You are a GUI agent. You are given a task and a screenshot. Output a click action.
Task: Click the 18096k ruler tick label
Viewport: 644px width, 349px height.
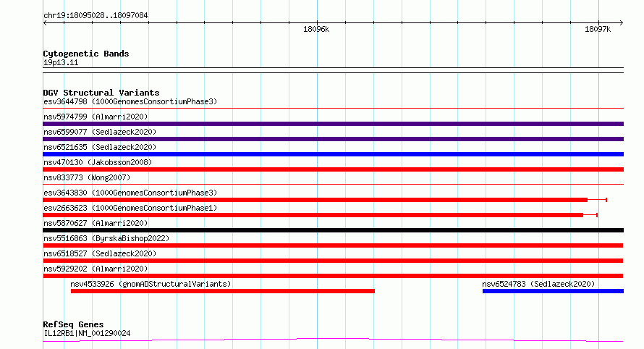click(315, 29)
